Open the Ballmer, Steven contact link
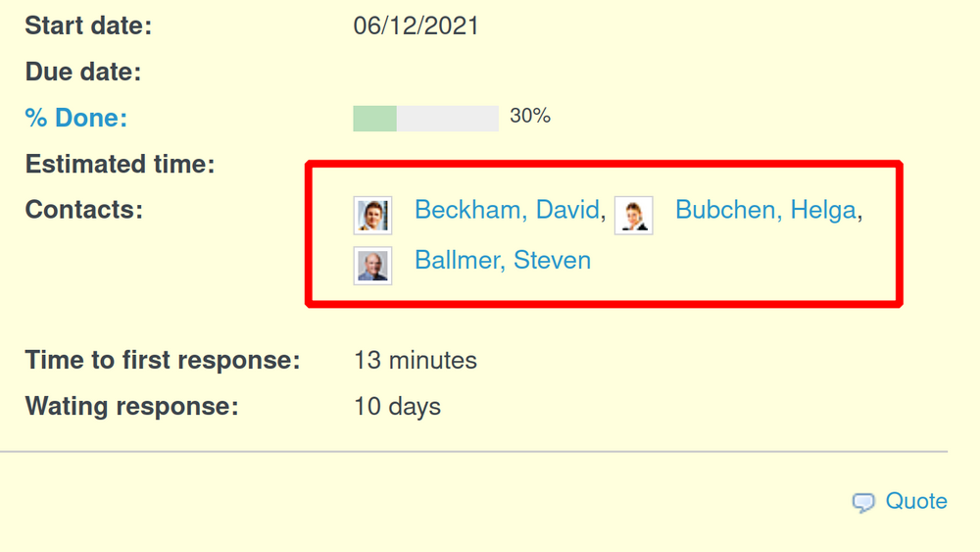The width and height of the screenshot is (980, 552). click(503, 260)
